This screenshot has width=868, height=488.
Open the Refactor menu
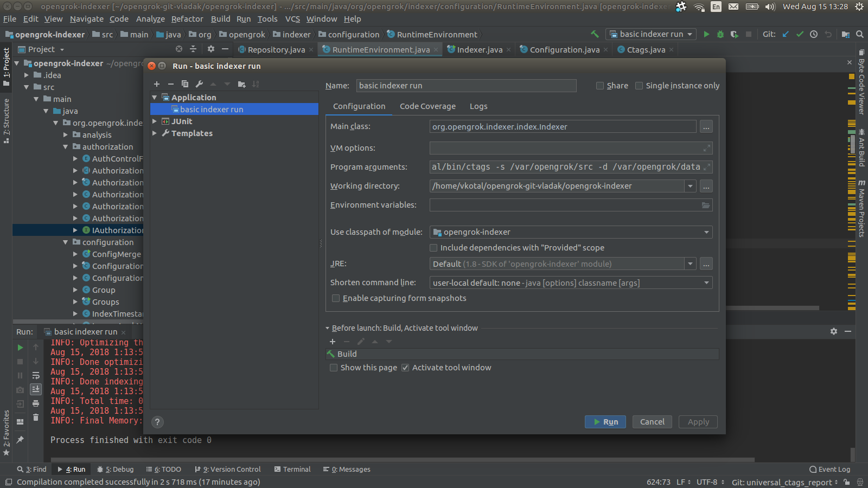(x=187, y=19)
